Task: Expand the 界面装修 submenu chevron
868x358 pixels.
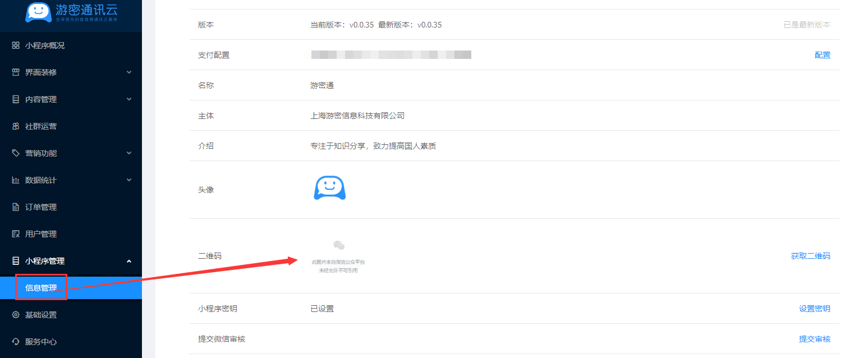Action: (129, 72)
